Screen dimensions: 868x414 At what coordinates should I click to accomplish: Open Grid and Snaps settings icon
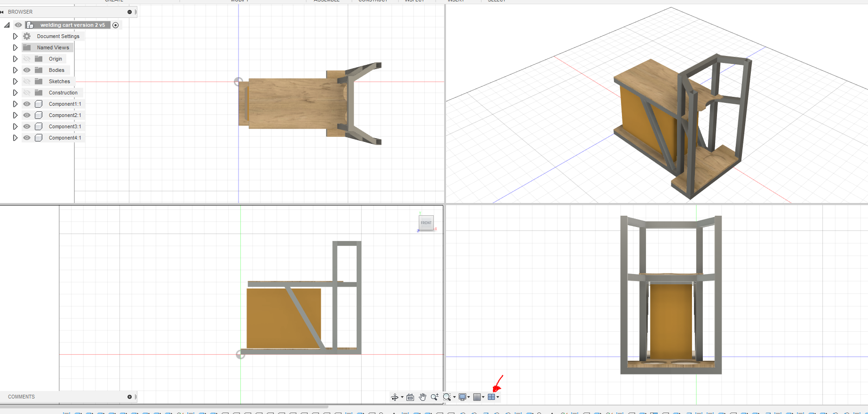[477, 398]
